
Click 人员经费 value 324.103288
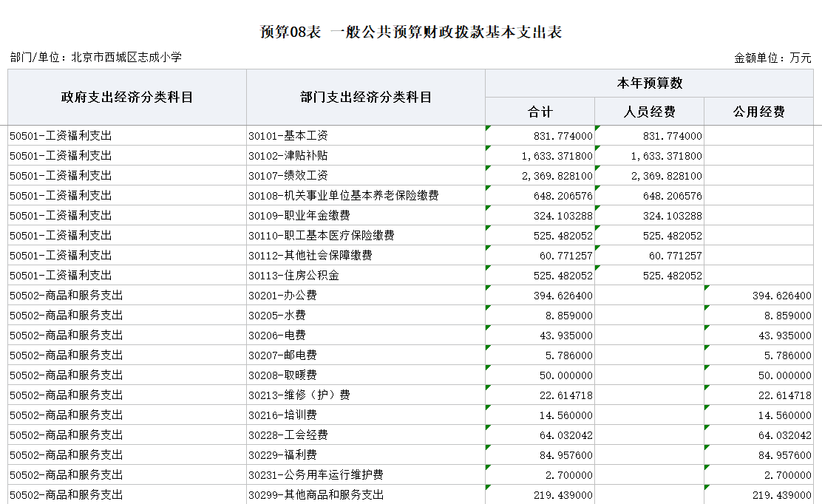point(650,215)
